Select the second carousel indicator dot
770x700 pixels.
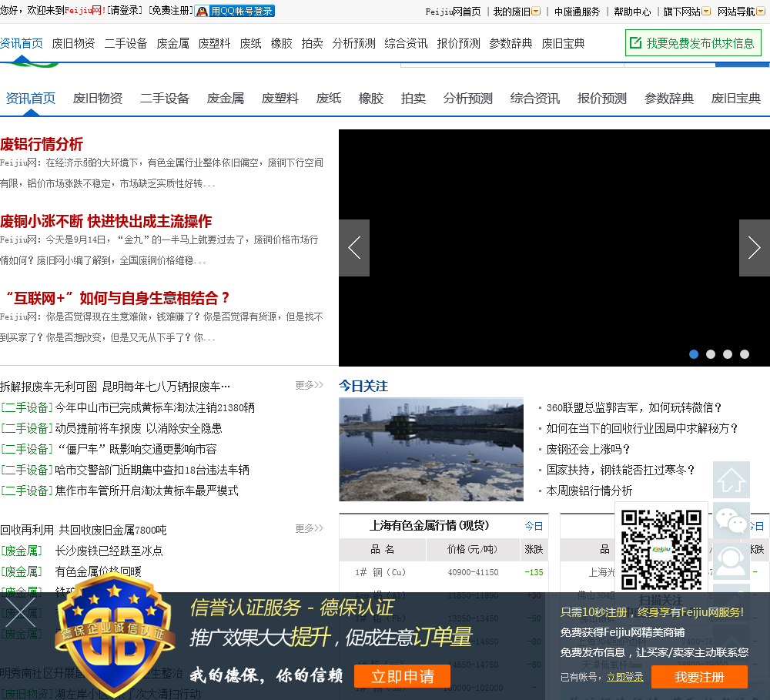tap(711, 354)
